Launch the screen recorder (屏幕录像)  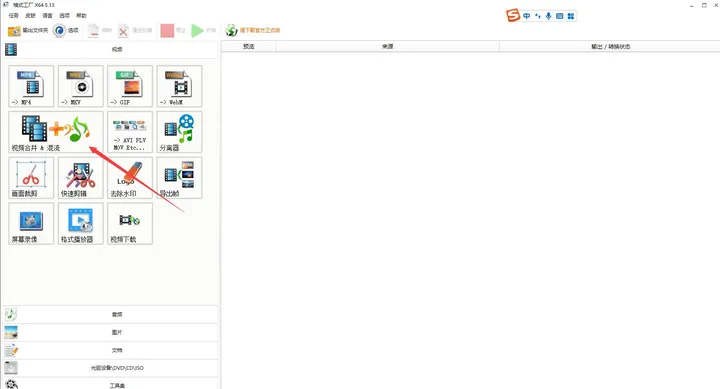click(x=31, y=224)
